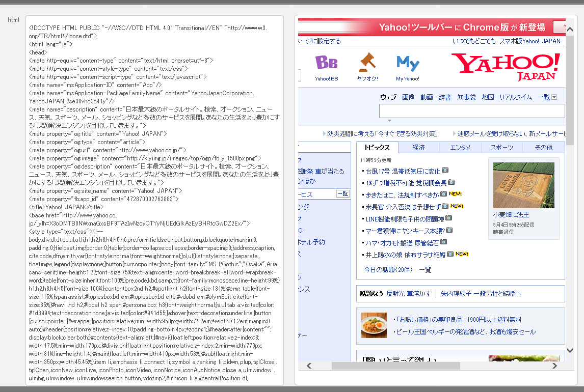Click the Yahoo!ツールバー Chrome版 banner
This screenshot has height=392, width=584.
[x=432, y=27]
